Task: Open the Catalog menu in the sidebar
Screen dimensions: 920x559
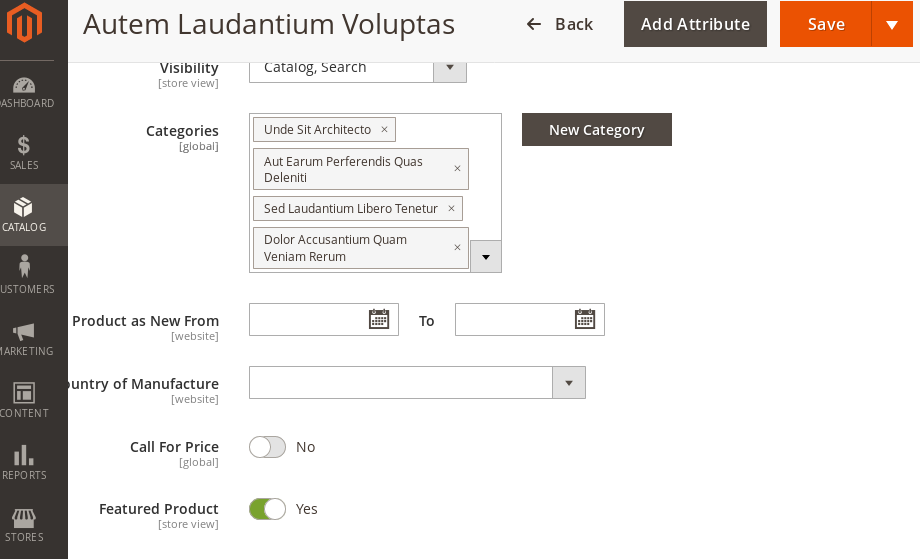Action: 24,215
